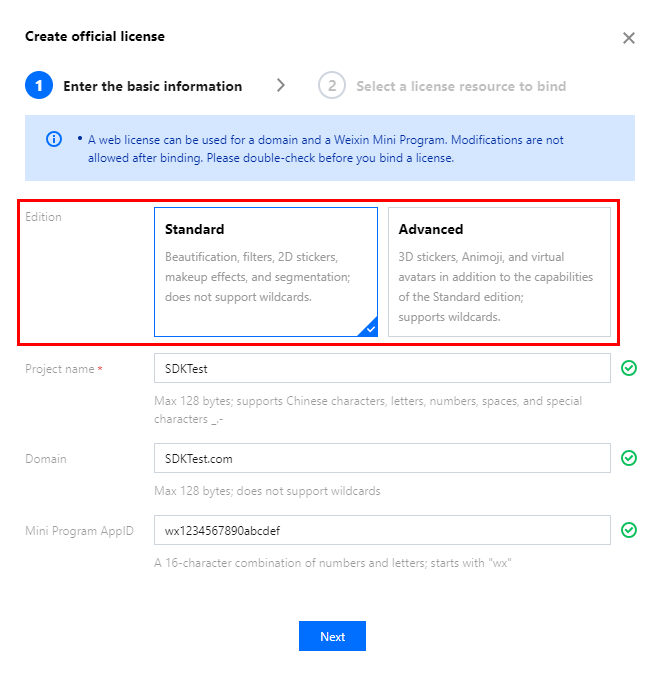Click the green check next to Project name
The image size is (660, 676).
click(x=629, y=368)
